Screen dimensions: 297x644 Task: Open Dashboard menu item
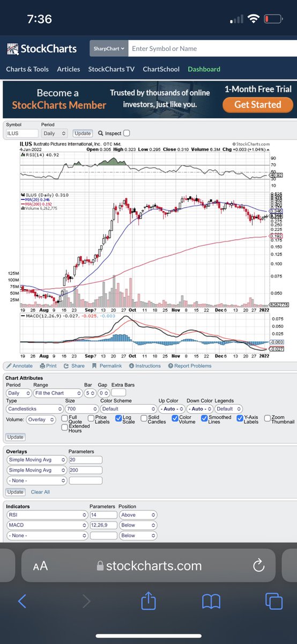coord(204,69)
